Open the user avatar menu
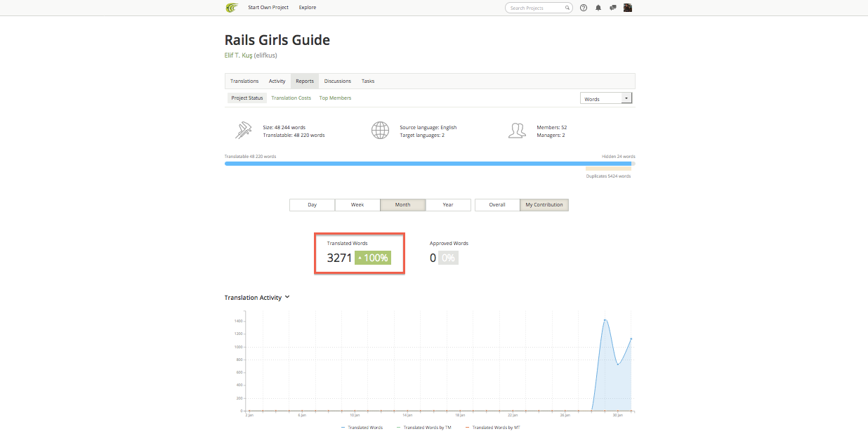The height and width of the screenshot is (441, 868). pos(628,8)
